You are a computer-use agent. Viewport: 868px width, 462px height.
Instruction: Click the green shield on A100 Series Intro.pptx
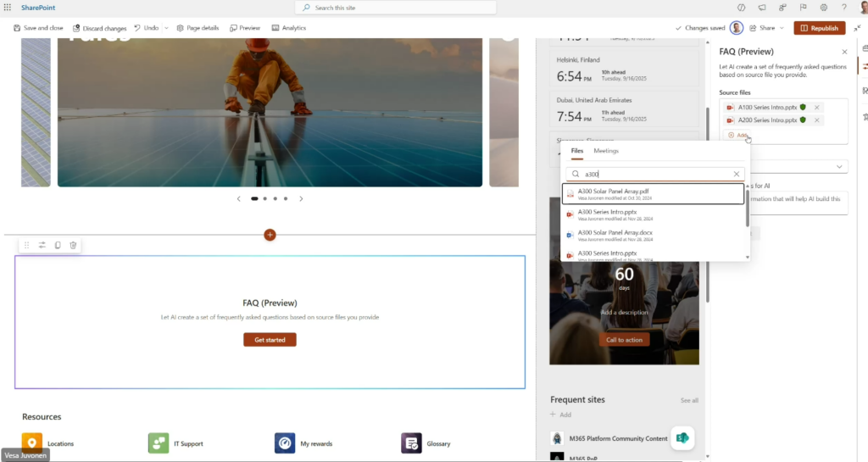pos(803,108)
